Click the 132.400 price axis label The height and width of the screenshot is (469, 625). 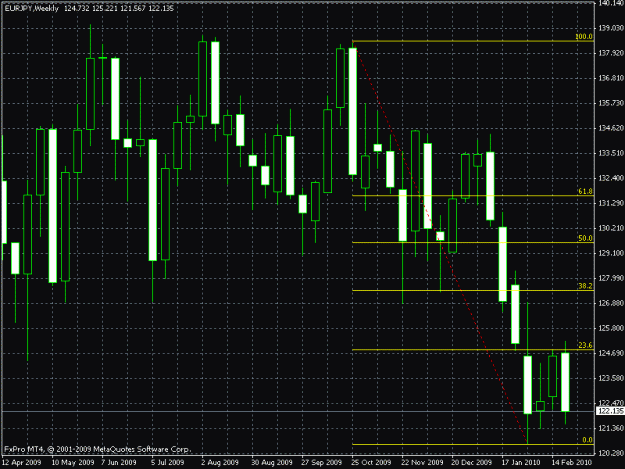(x=611, y=178)
